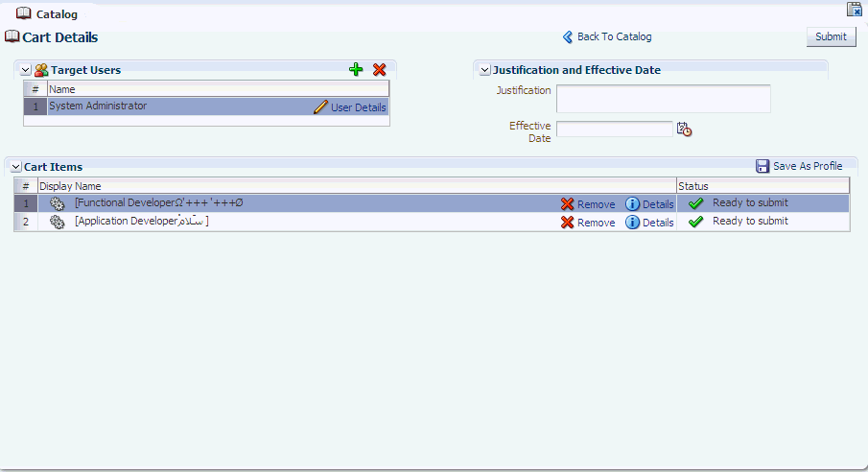Viewport: 868px width, 472px height.
Task: Open the date picker calendar icon
Action: [684, 130]
